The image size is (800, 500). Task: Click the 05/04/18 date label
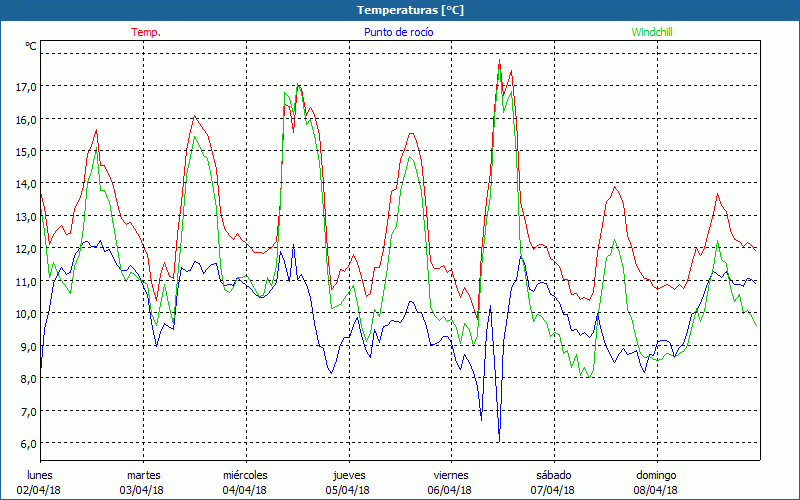[348, 490]
